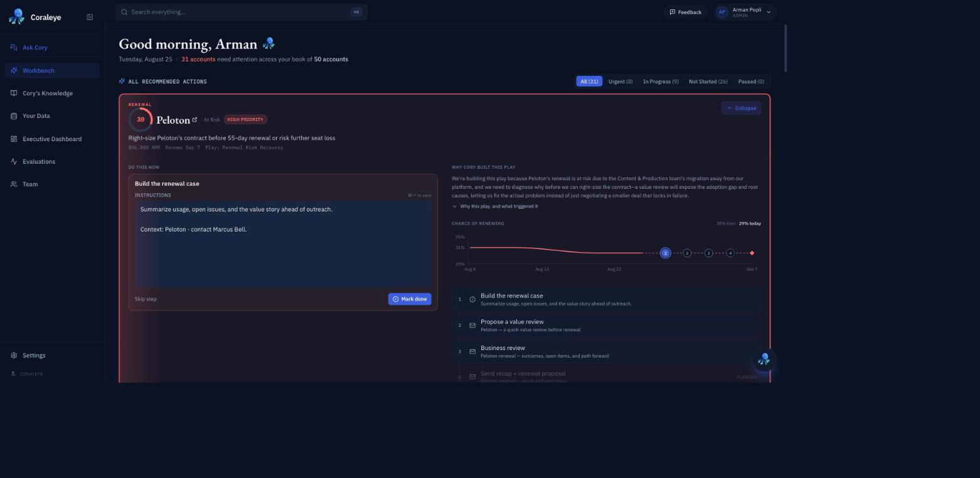The image size is (980, 478).
Task: Open the Executive Dashboard
Action: (x=52, y=139)
